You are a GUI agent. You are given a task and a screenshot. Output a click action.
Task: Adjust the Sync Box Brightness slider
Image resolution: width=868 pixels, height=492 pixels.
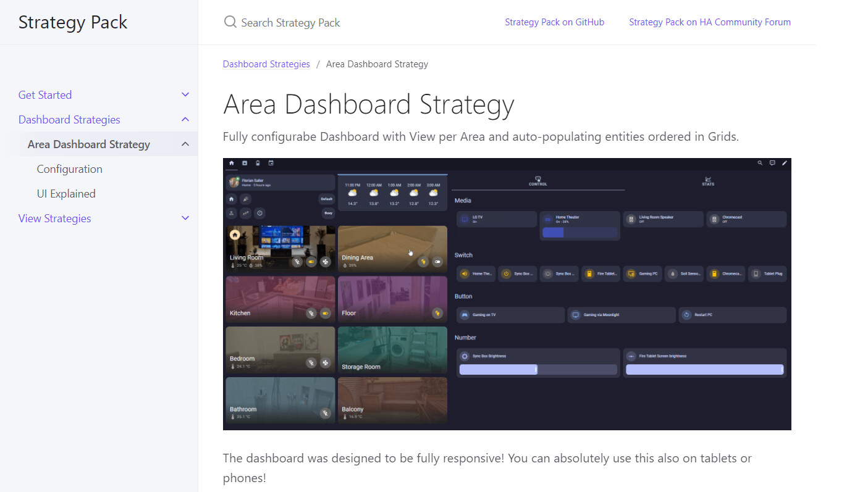(x=537, y=369)
